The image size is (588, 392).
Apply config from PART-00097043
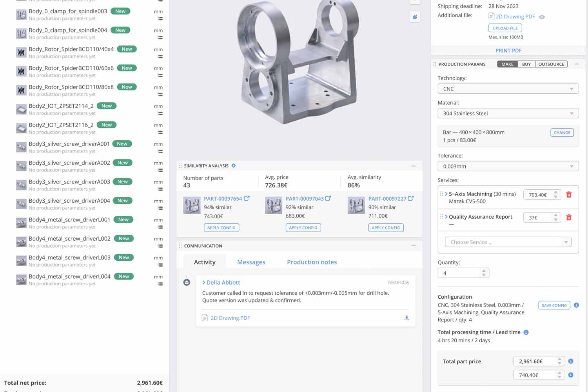point(303,227)
